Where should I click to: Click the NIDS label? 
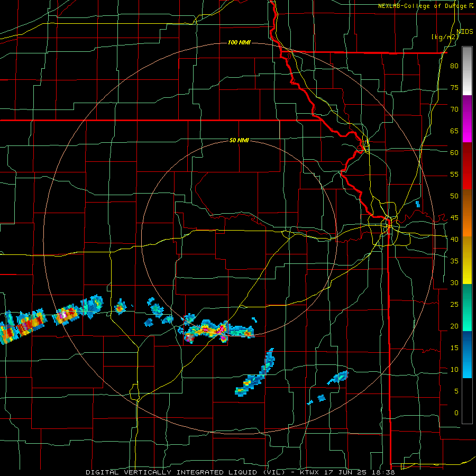465,31
